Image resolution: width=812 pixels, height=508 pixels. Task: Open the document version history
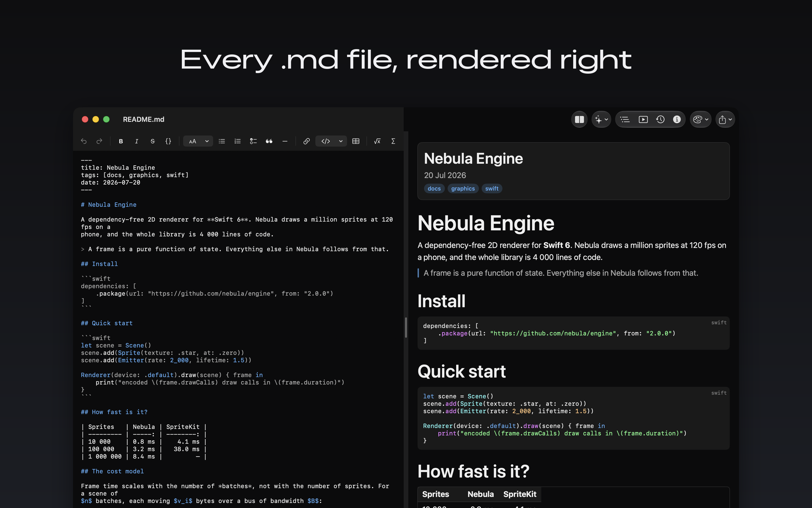click(660, 119)
